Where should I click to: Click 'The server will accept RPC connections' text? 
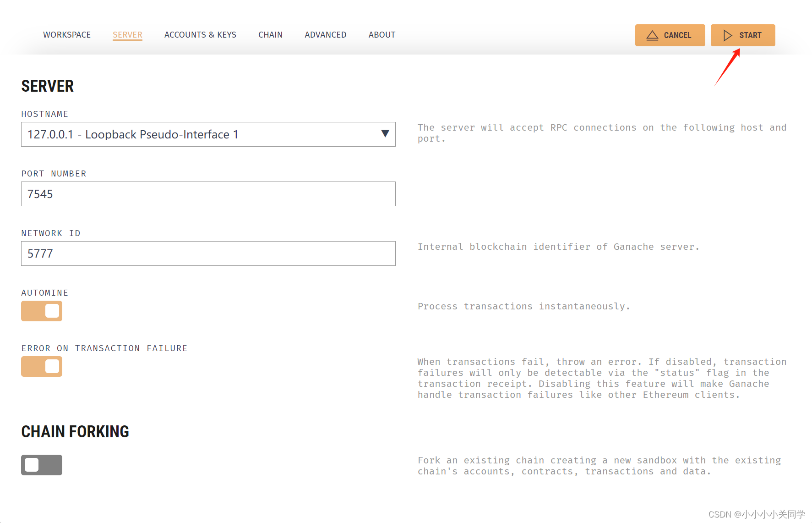(x=602, y=133)
